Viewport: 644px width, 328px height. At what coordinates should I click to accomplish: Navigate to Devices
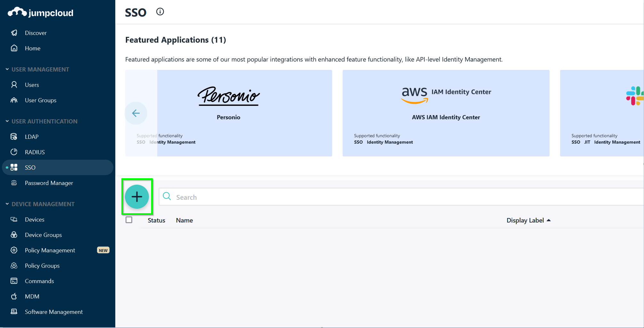click(x=35, y=220)
